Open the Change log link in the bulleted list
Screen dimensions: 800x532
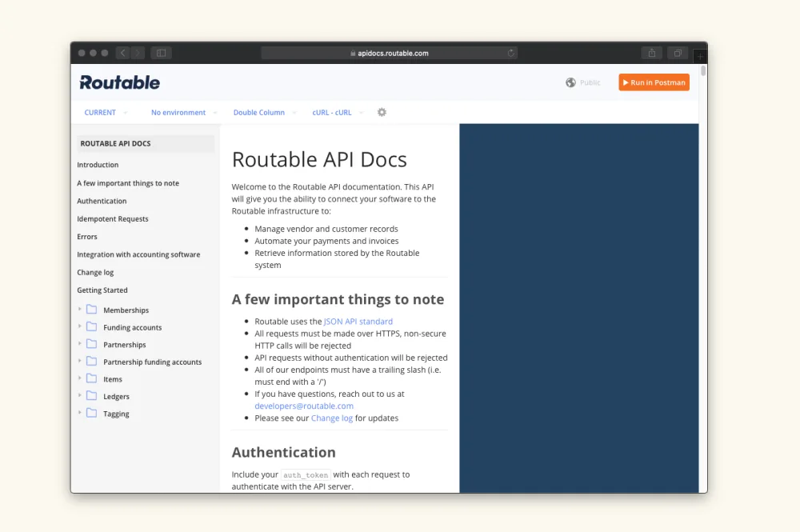[x=332, y=418]
